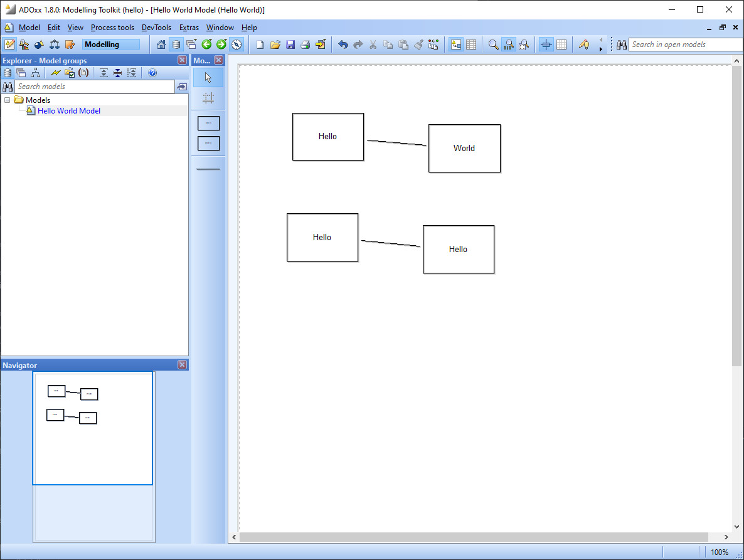
Task: Create a new model with blank page icon
Action: click(260, 45)
